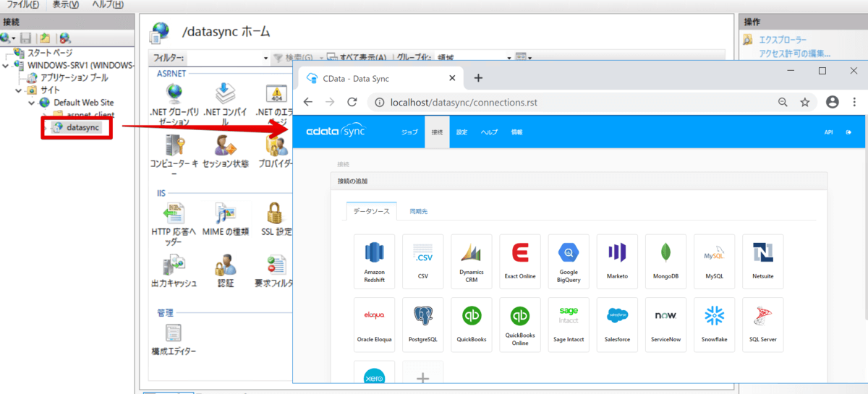
Task: Choose the Salesforce connector tile
Action: [617, 325]
